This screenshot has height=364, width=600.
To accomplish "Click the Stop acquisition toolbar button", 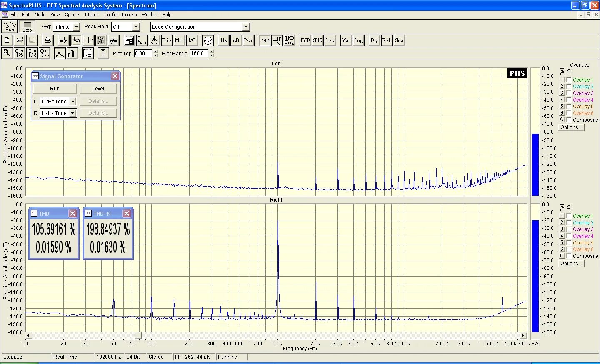I will point(27,27).
